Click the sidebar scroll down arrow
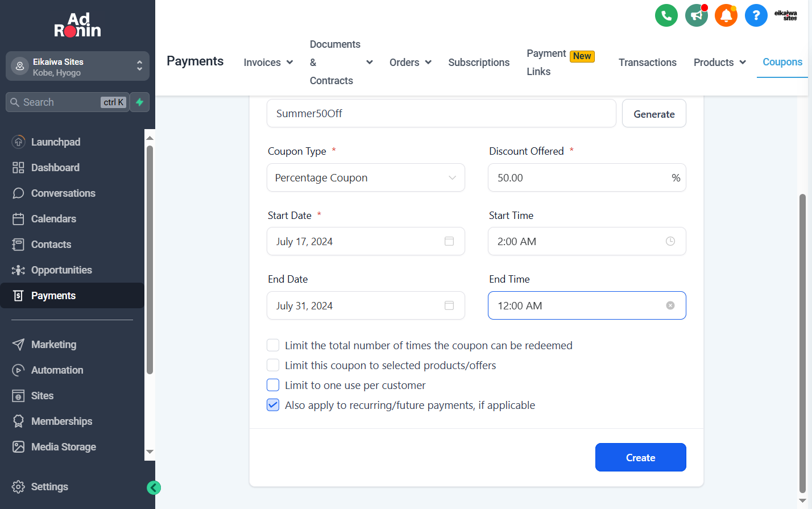Screen dimensions: 812x509 point(150,452)
